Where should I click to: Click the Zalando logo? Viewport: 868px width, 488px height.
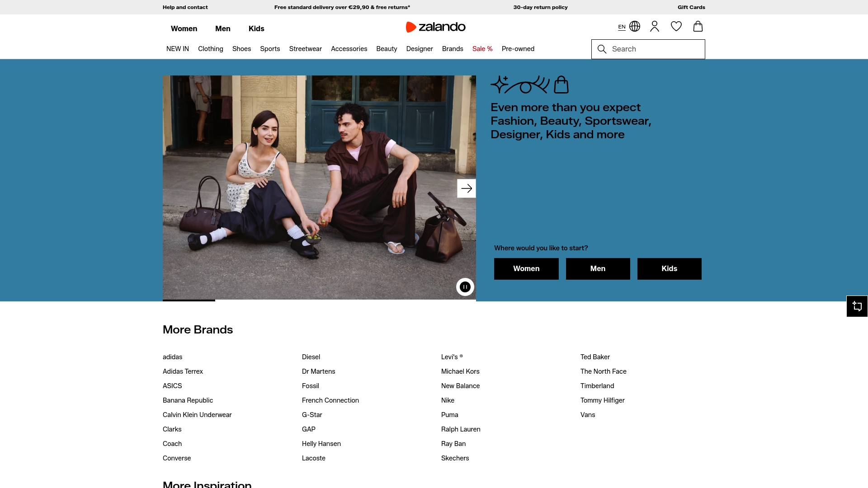pos(436,27)
